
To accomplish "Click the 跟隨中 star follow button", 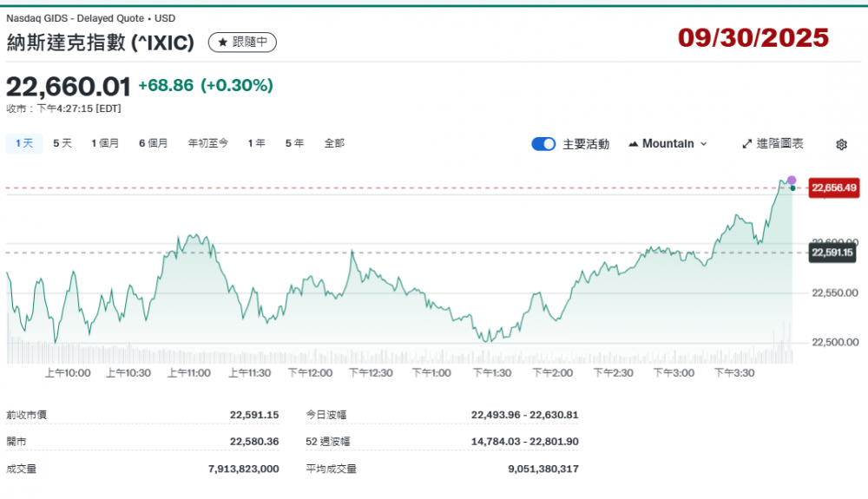I will (242, 42).
